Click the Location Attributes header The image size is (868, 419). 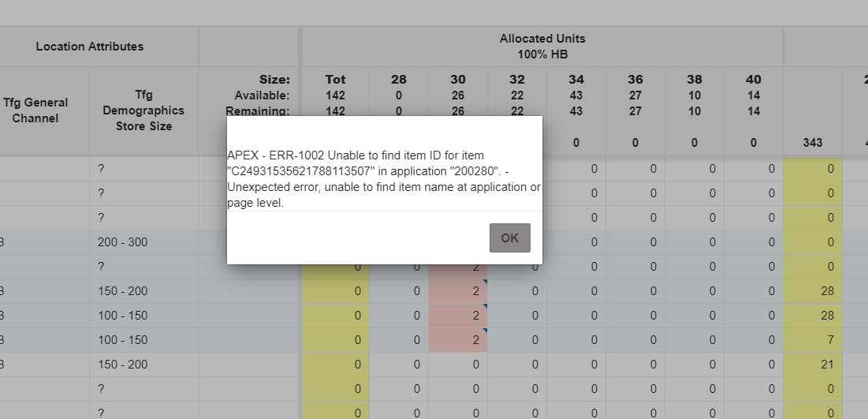tap(90, 47)
